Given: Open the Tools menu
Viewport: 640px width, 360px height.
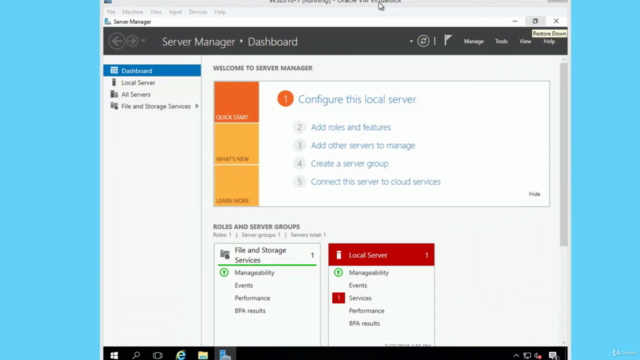Looking at the screenshot, I should click(x=501, y=41).
